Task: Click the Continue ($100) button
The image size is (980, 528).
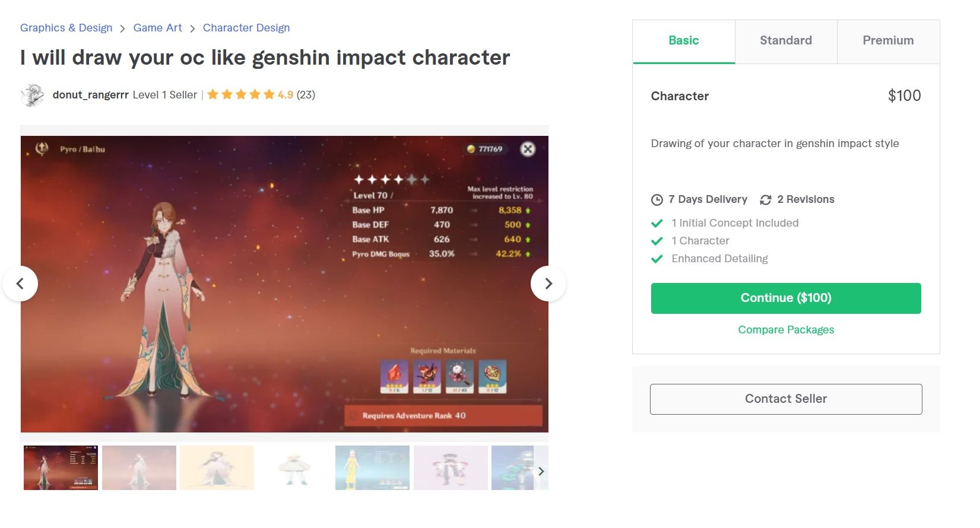Action: [x=786, y=298]
